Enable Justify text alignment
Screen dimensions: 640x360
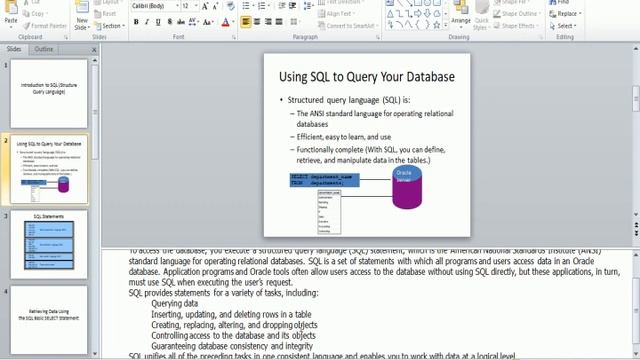(x=279, y=22)
